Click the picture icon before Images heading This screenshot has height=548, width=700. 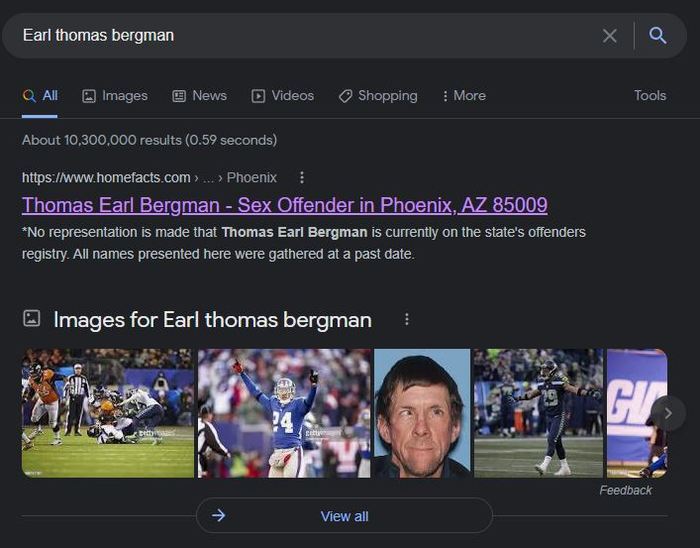coord(32,319)
